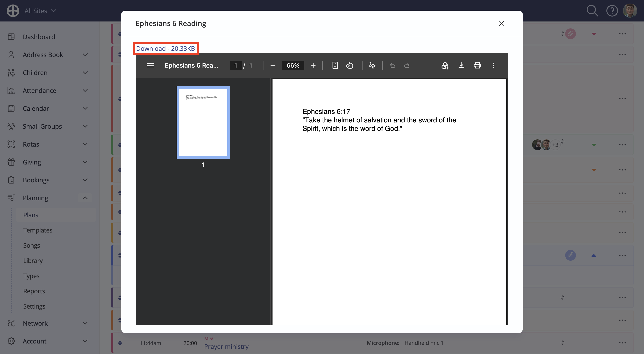Edit the PDF page number field
Screen dimensions: 644x354
(x=236, y=66)
